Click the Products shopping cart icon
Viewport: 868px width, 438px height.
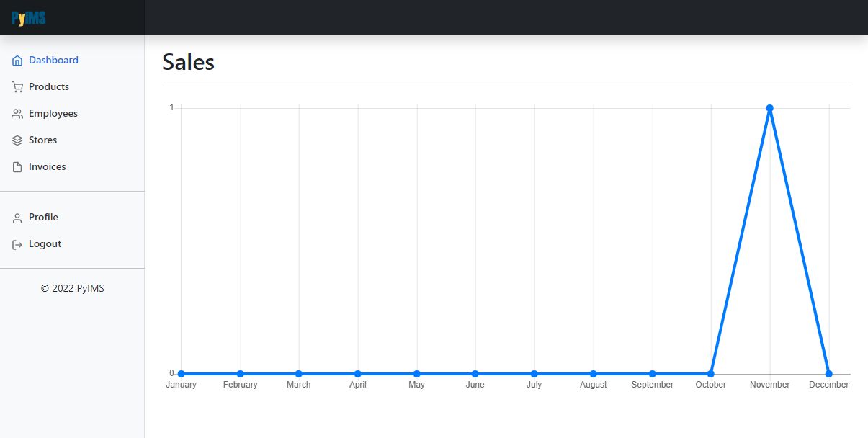coord(17,87)
